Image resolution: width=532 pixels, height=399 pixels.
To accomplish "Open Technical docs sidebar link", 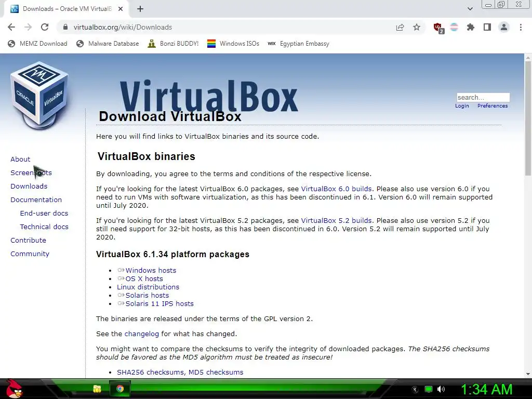I will pyautogui.click(x=44, y=227).
